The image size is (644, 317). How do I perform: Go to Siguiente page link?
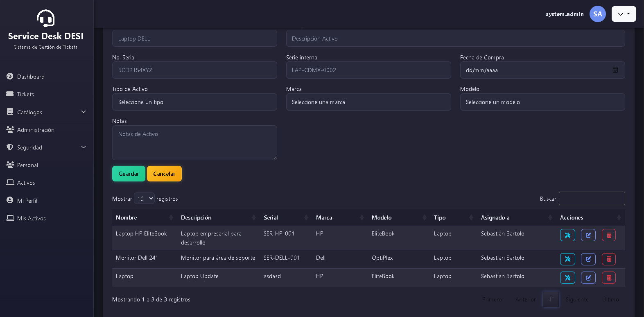pyautogui.click(x=577, y=299)
